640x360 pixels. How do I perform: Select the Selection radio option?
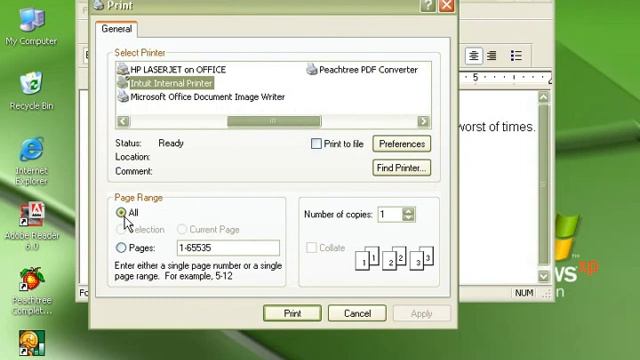(121, 229)
